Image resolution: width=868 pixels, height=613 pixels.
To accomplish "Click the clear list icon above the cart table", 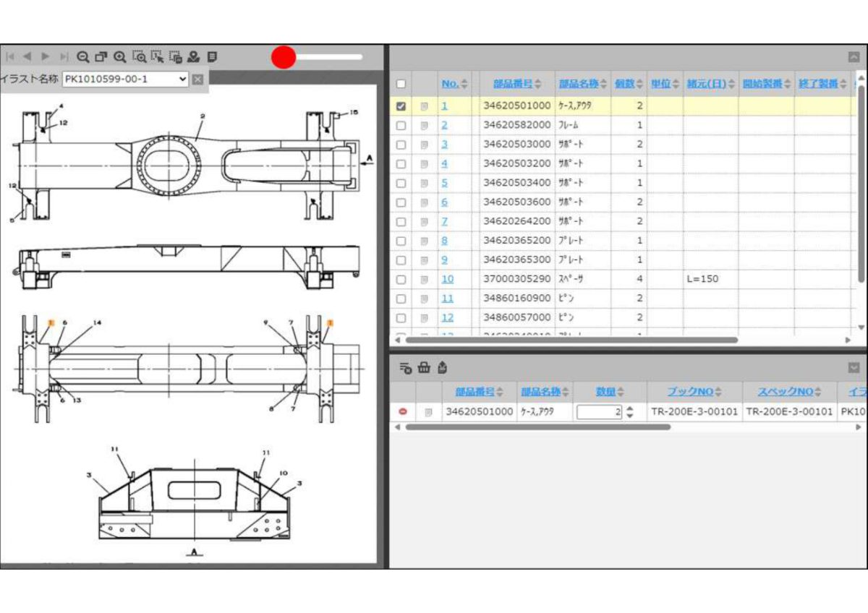I will 406,368.
